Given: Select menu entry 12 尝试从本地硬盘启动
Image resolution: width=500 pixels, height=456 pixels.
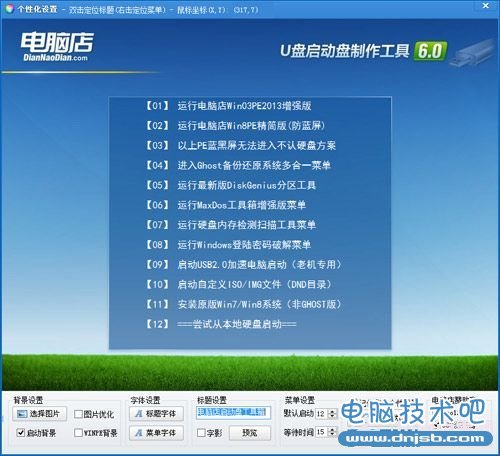Looking at the screenshot, I should [221, 324].
